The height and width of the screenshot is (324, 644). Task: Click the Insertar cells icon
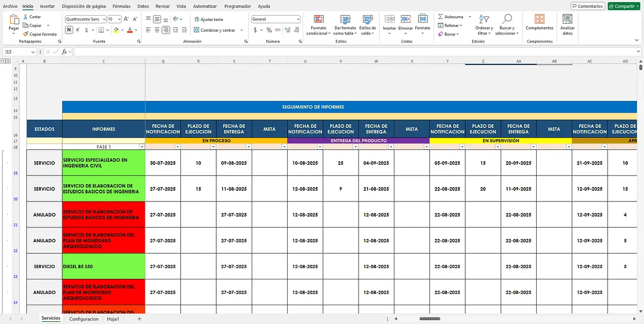coord(389,19)
